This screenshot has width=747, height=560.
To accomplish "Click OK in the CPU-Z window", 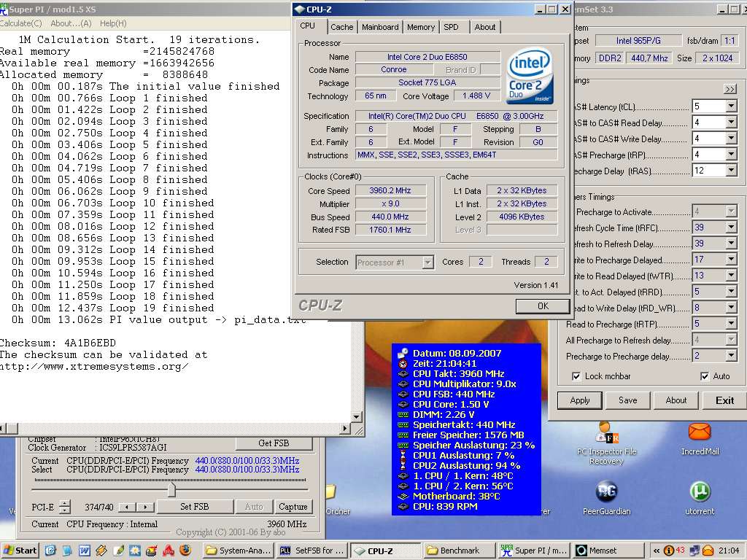I will [x=543, y=306].
